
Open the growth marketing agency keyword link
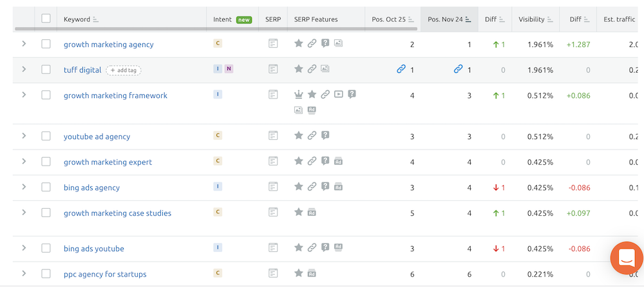[x=108, y=44]
